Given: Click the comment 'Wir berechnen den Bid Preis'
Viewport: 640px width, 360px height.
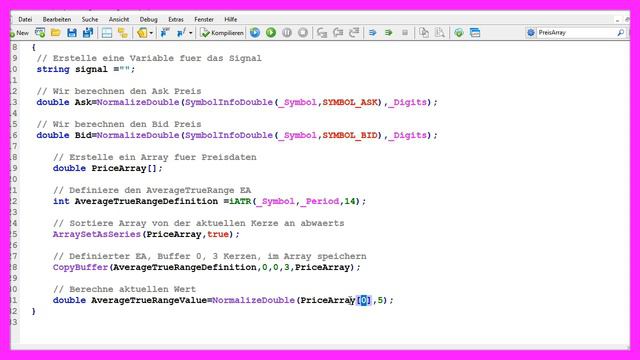Looking at the screenshot, I should (119, 124).
